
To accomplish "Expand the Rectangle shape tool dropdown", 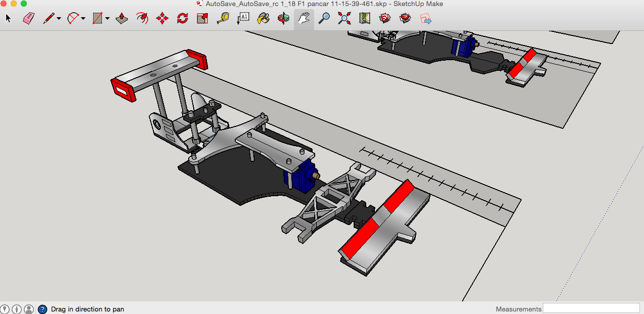I will coord(107,19).
